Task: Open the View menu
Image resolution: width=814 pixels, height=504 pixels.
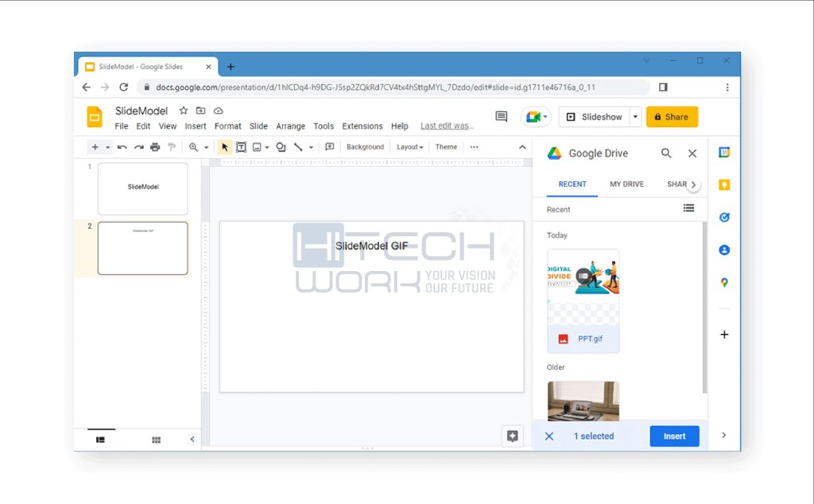Action: pos(167,126)
